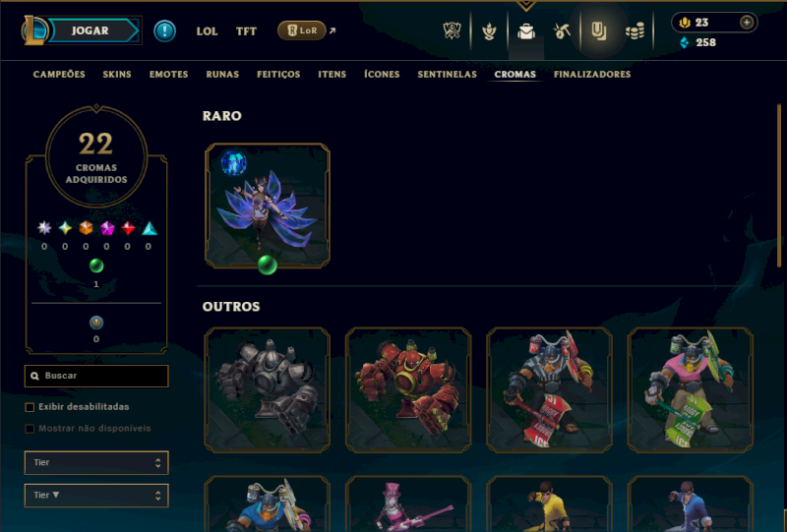Click the JOGAR play button

point(91,30)
